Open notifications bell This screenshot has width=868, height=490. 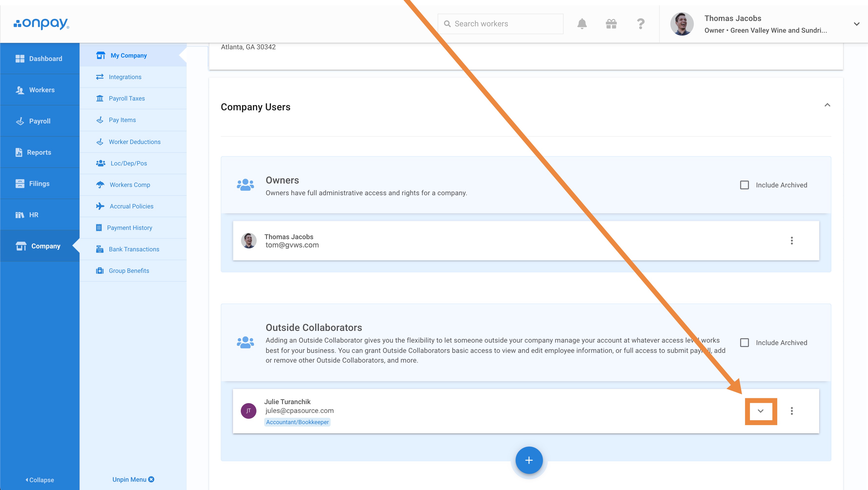[582, 24]
